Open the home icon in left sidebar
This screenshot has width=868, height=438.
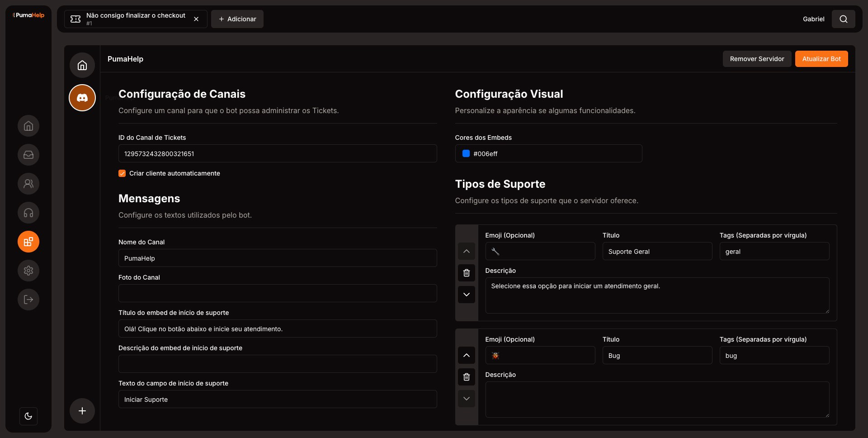click(28, 126)
